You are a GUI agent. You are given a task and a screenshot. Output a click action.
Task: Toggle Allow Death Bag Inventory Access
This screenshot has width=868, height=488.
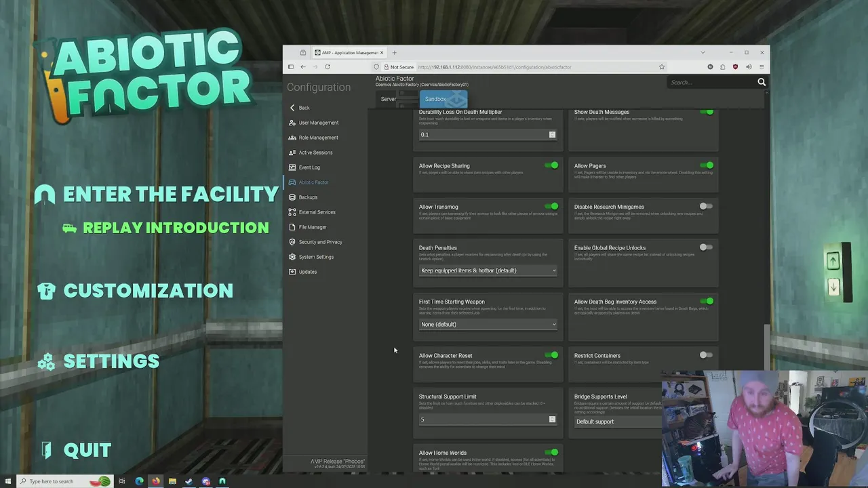coord(707,302)
